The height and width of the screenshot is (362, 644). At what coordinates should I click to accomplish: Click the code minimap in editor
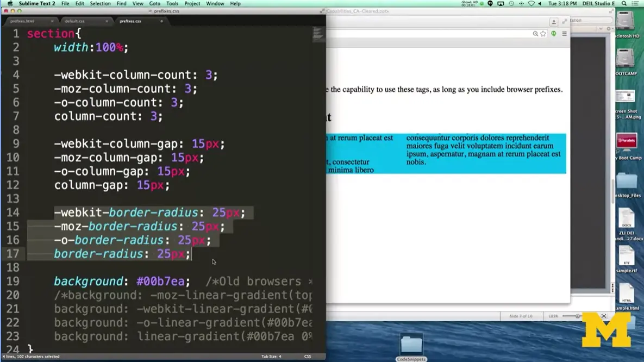[318, 34]
